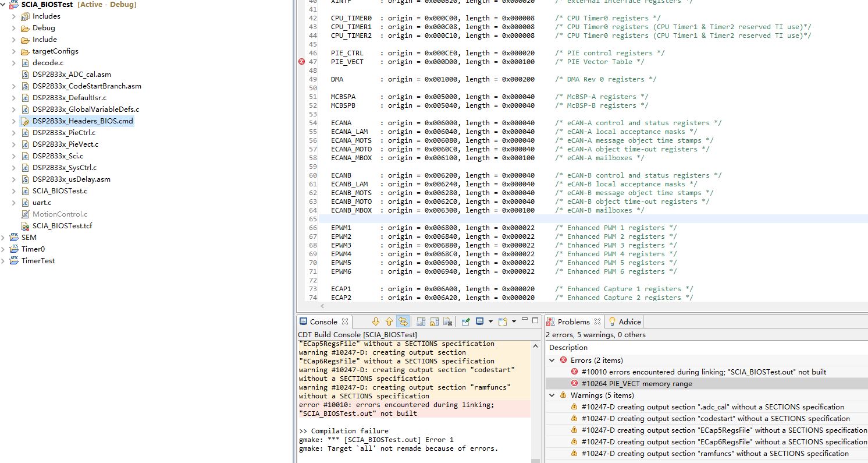Viewport: 868px width, 463px height.
Task: Expand the targetConfigs folder
Action: point(14,51)
